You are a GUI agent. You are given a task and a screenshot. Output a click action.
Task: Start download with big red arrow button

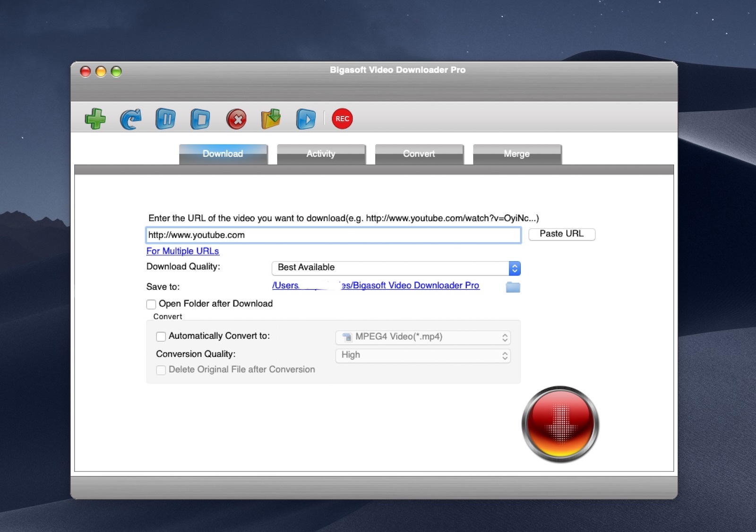(x=560, y=424)
